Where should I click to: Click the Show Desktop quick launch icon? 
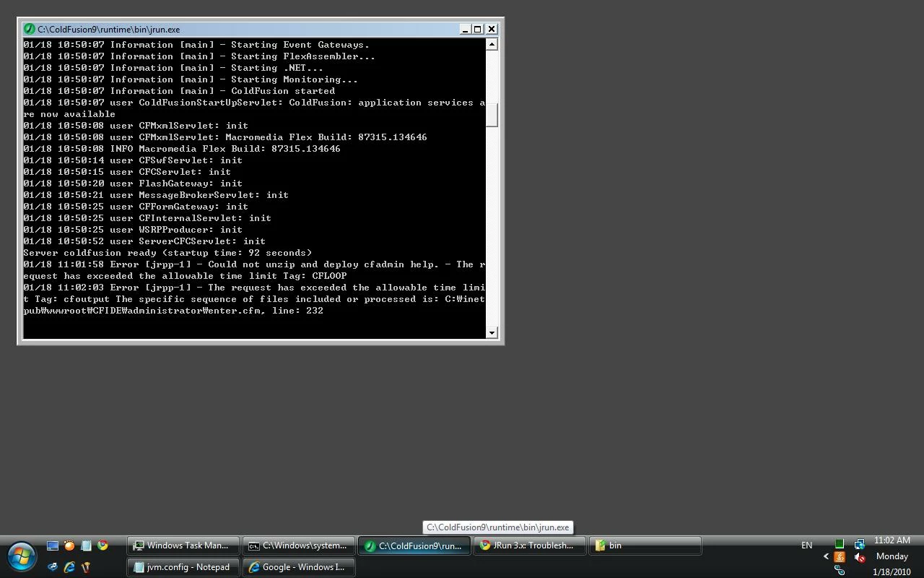53,545
